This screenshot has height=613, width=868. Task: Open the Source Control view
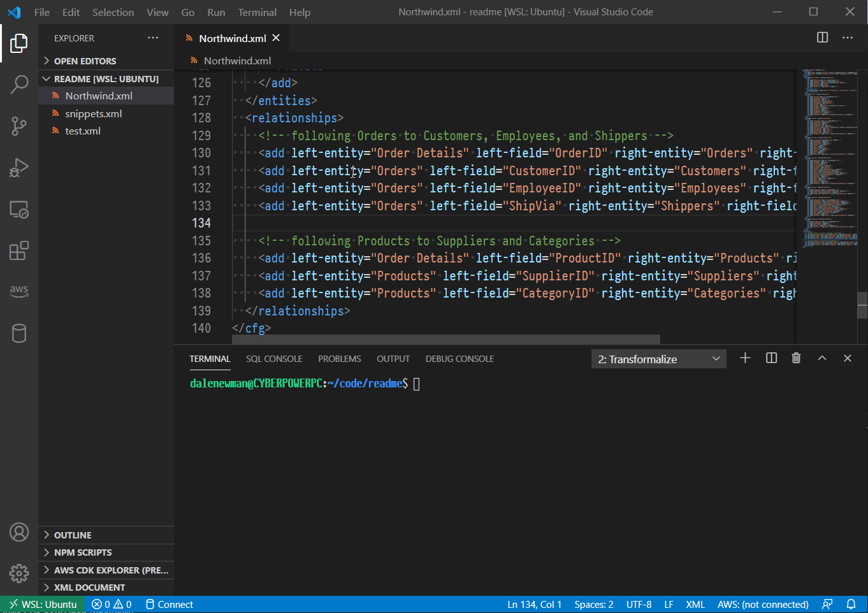click(19, 126)
